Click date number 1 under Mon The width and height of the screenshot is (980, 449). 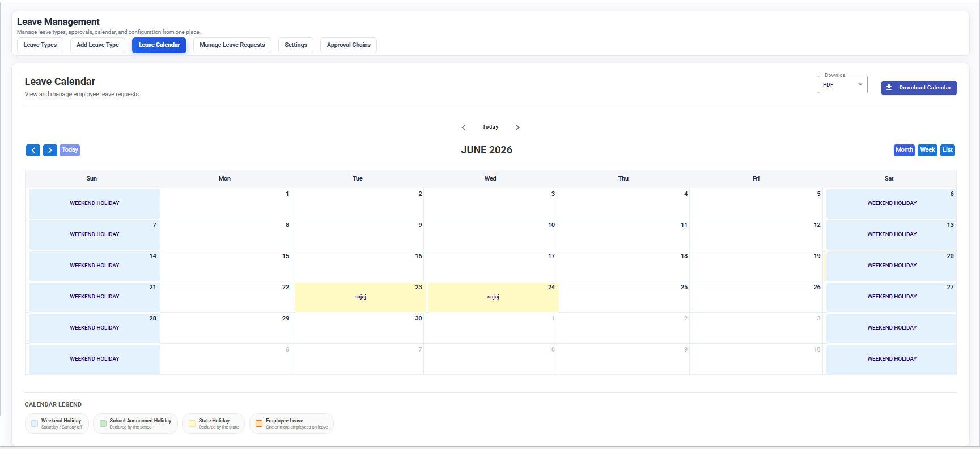pyautogui.click(x=287, y=194)
